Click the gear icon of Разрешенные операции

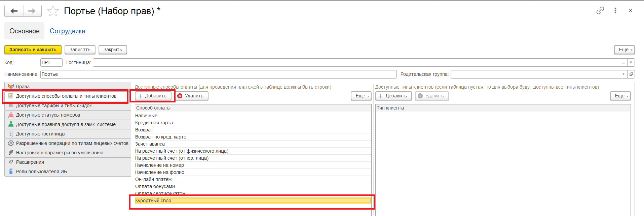coord(11,143)
